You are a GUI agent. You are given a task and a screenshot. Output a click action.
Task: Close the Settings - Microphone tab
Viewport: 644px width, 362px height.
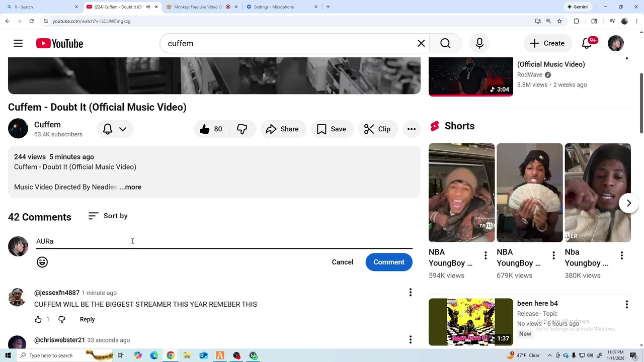(x=316, y=7)
